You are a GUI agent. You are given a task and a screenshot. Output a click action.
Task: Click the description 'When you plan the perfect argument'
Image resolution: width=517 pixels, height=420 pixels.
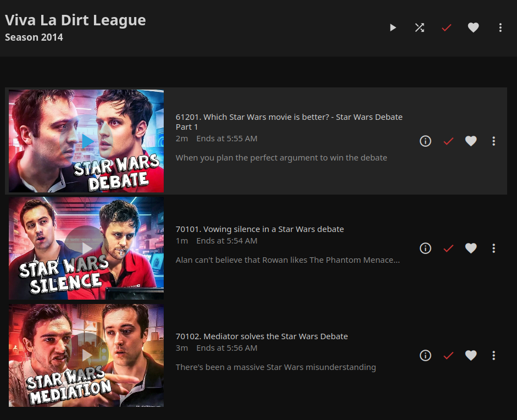(281, 158)
